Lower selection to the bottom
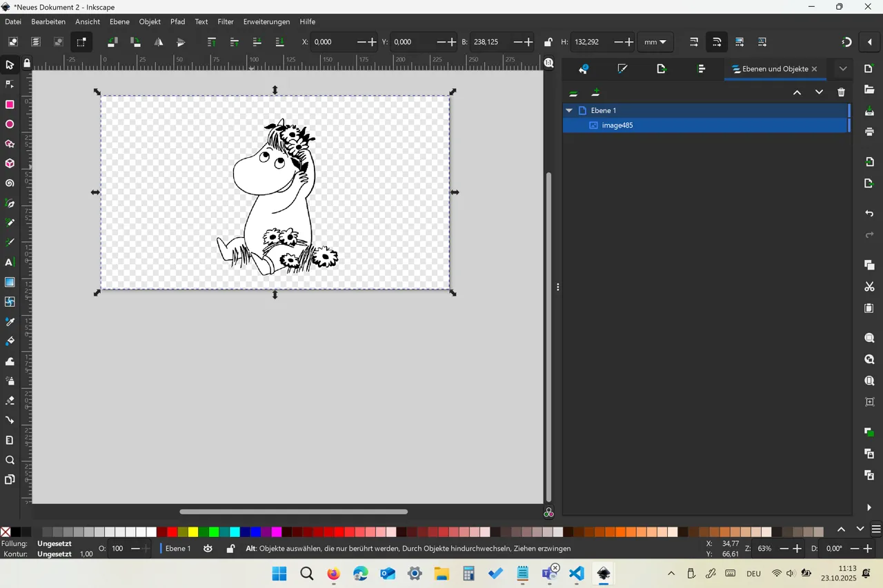883x588 pixels. pos(279,42)
